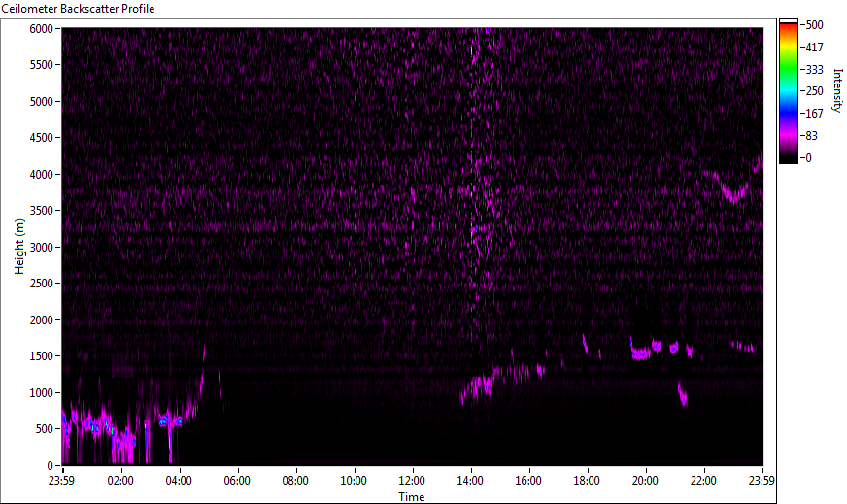847x504 pixels.
Task: Click the Intensity color scale bar
Action: tap(788, 91)
